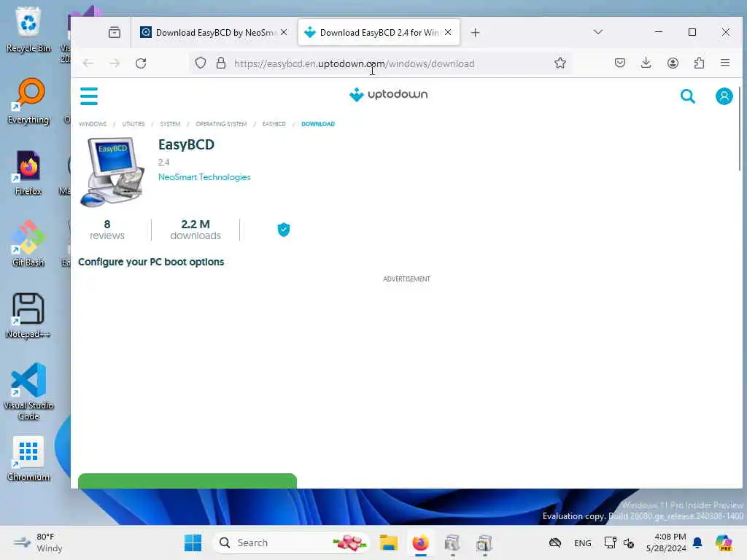View site security lock information

[221, 63]
